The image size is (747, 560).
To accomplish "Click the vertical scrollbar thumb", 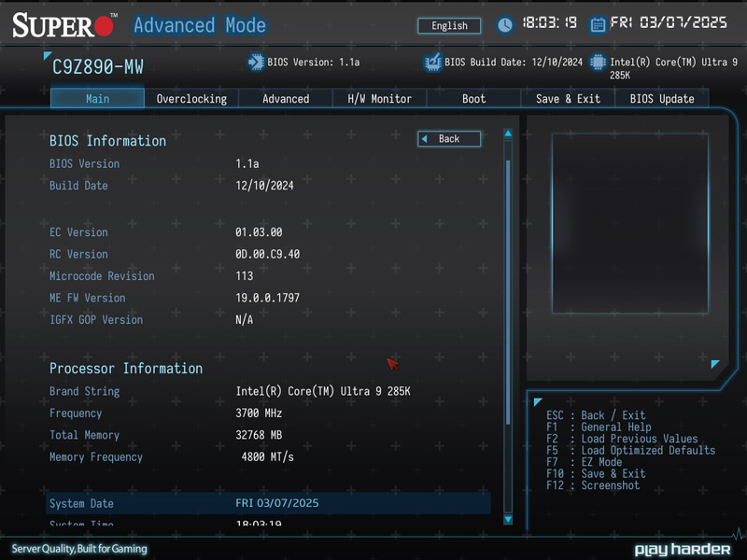I will 508,292.
